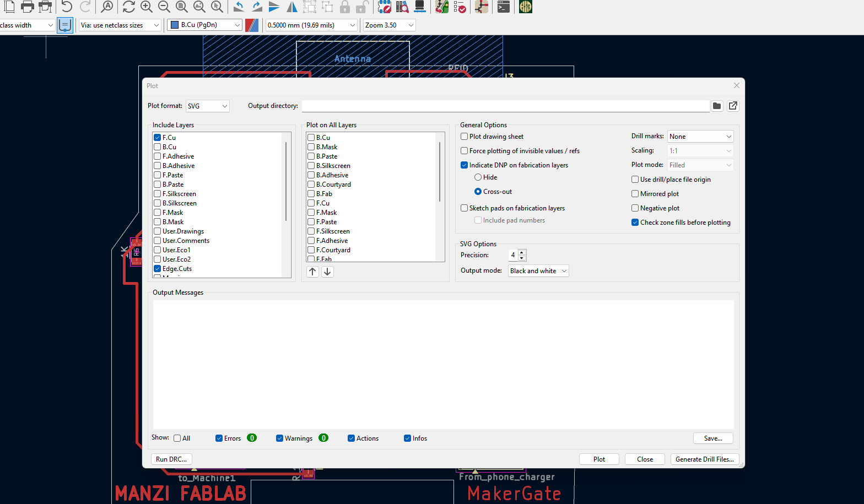864x504 pixels.
Task: Ungroup the selected items
Action: [x=327, y=7]
